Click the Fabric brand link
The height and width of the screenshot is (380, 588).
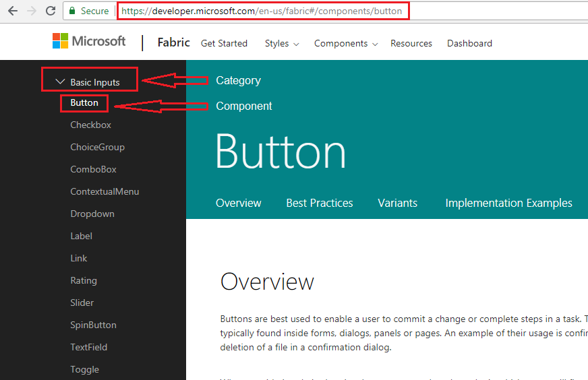(x=173, y=42)
